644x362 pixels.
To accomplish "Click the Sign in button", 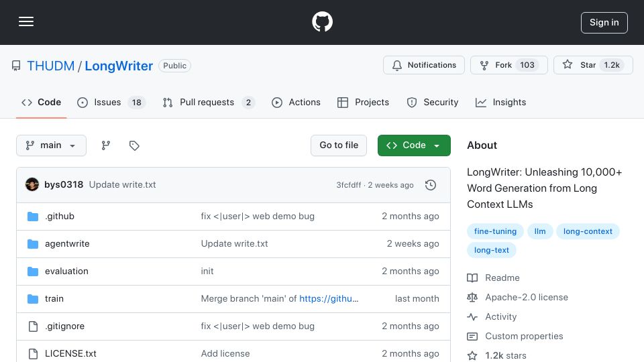I will click(x=604, y=23).
